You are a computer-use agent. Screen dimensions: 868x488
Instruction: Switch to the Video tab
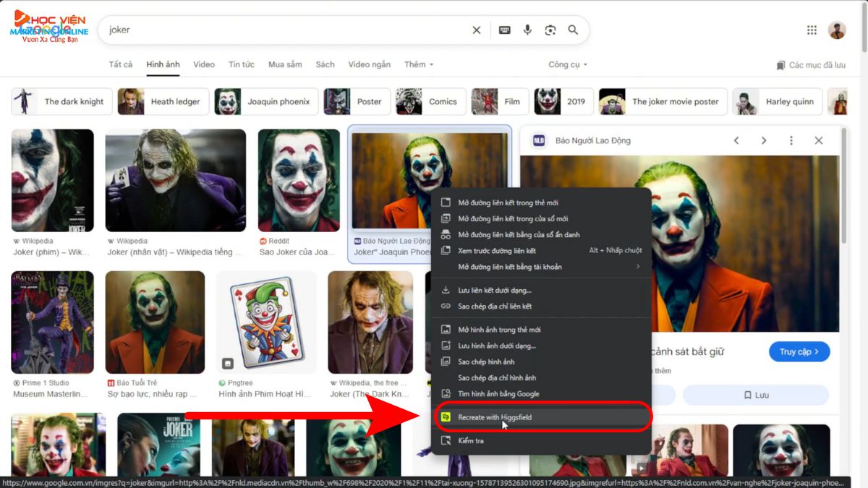point(204,64)
